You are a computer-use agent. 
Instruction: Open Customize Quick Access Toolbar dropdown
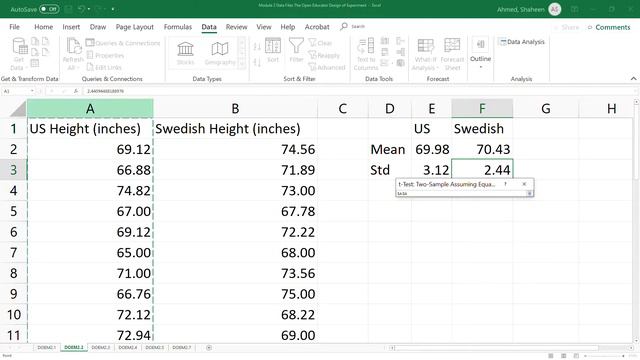click(x=113, y=9)
